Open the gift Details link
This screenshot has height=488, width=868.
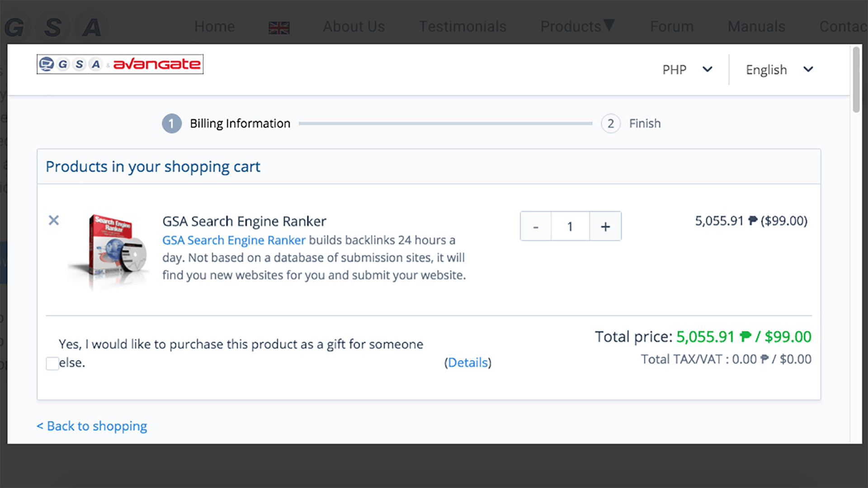click(x=468, y=362)
